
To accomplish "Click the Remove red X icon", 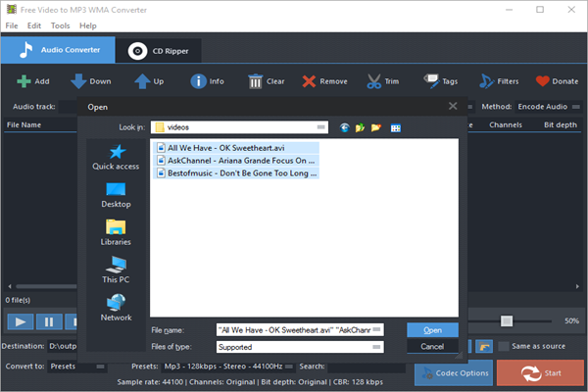I will 309,81.
